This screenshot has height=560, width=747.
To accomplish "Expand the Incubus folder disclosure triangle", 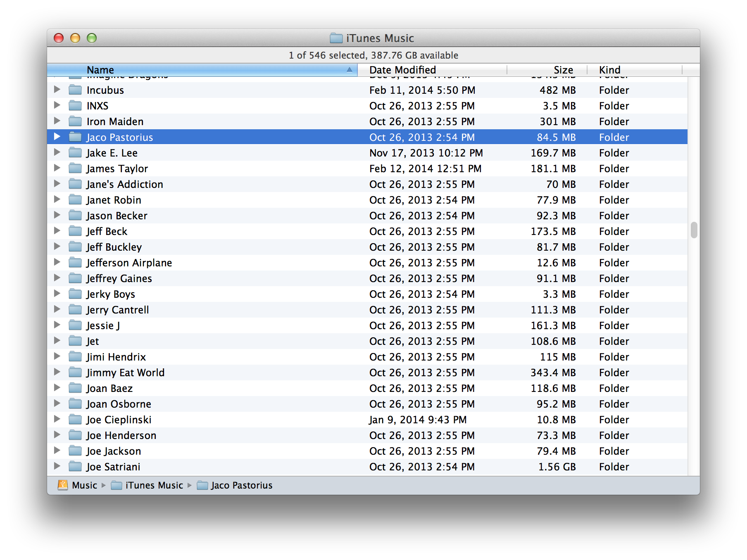I will pos(57,89).
